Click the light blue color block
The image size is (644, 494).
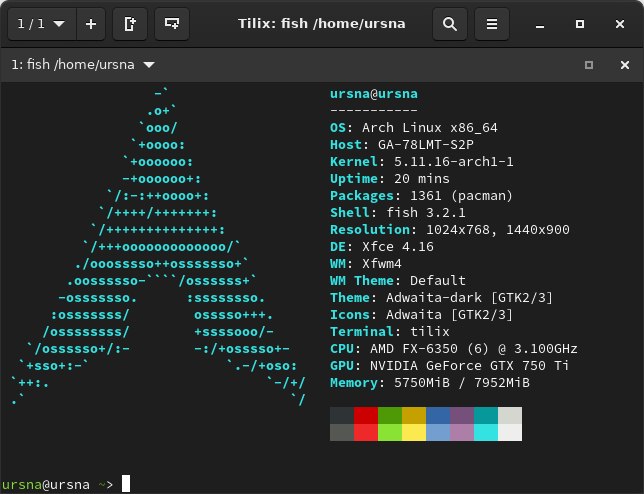point(438,432)
